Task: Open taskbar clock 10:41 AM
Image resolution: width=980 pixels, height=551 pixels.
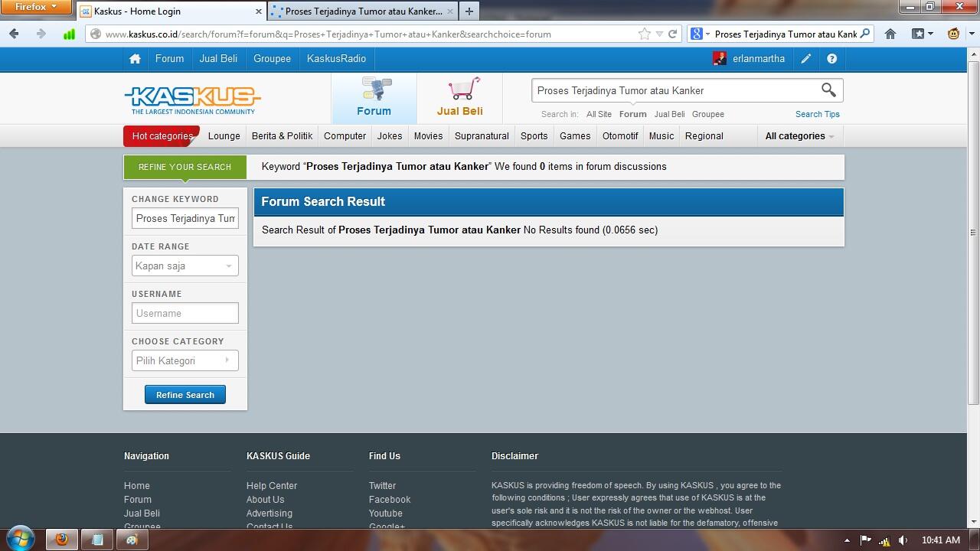Action: 941,540
